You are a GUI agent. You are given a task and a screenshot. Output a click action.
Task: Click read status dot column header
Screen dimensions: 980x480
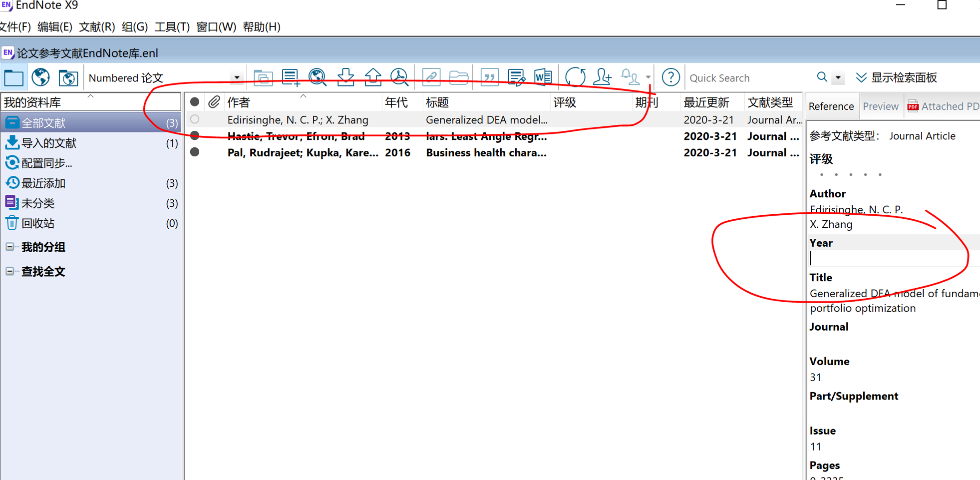pos(195,102)
